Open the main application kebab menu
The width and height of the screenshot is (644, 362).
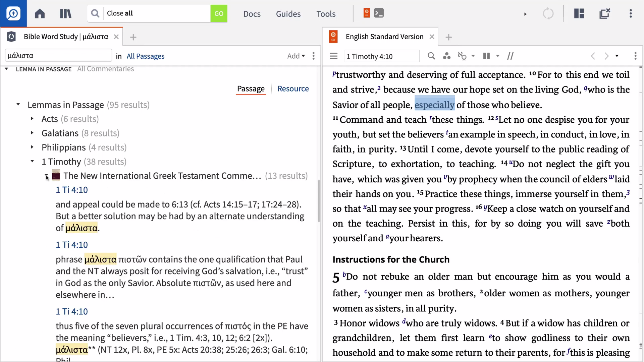tap(631, 13)
